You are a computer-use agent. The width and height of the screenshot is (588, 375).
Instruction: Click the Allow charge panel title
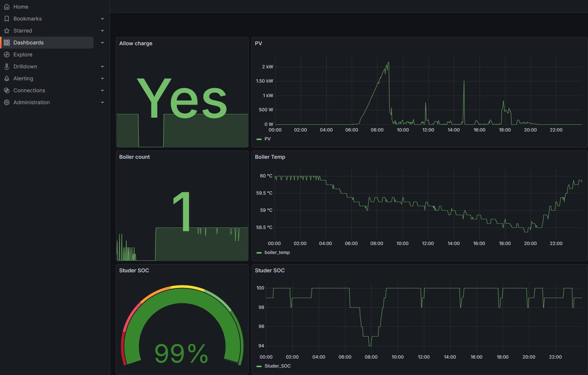136,43
